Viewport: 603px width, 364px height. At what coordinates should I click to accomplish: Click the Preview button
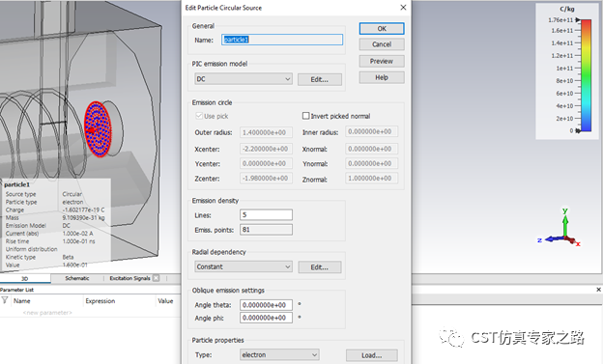click(382, 61)
